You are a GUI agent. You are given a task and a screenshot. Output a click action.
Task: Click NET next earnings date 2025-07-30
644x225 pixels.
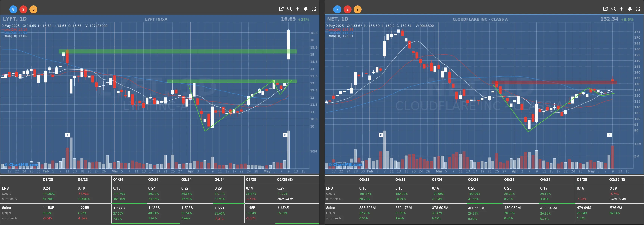pos(618,199)
